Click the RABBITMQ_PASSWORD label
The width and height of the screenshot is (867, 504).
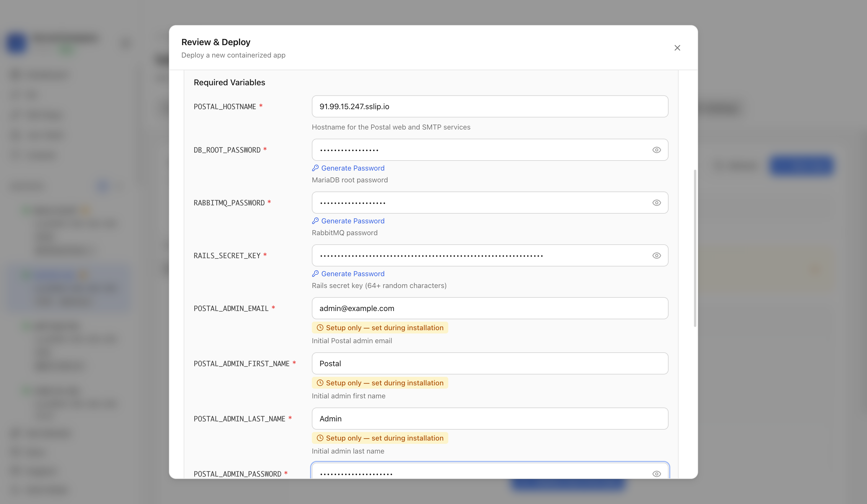(x=229, y=203)
